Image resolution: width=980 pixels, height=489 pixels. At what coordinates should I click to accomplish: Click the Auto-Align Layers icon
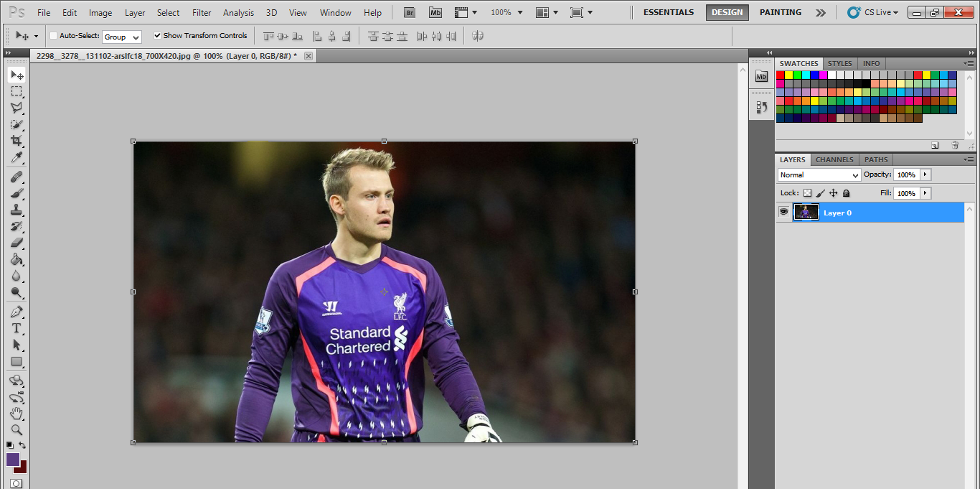477,36
